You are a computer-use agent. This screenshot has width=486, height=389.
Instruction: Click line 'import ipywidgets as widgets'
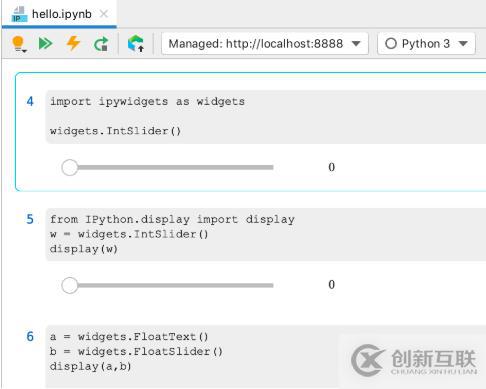[x=147, y=101]
